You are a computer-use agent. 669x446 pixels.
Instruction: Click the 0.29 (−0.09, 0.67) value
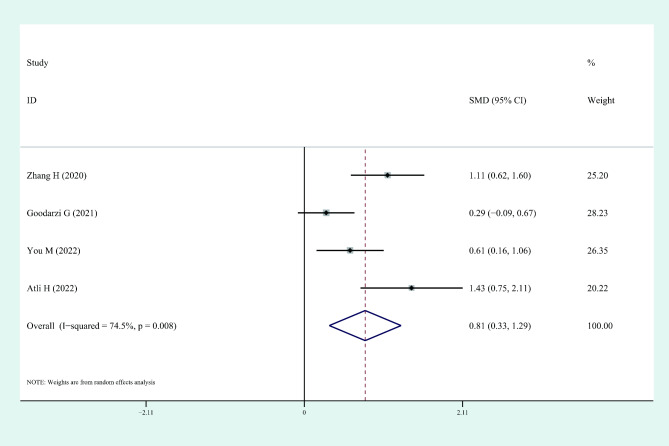tap(502, 213)
